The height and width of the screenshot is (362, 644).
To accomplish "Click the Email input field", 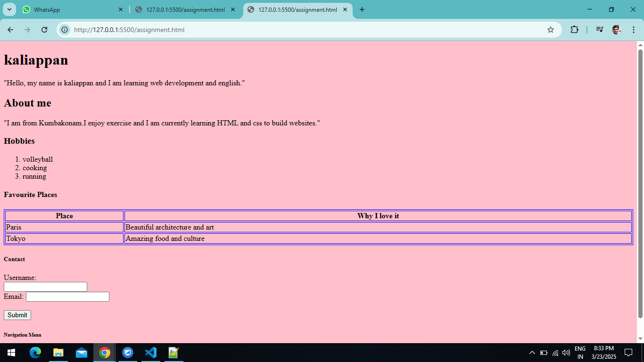I will pyautogui.click(x=67, y=296).
